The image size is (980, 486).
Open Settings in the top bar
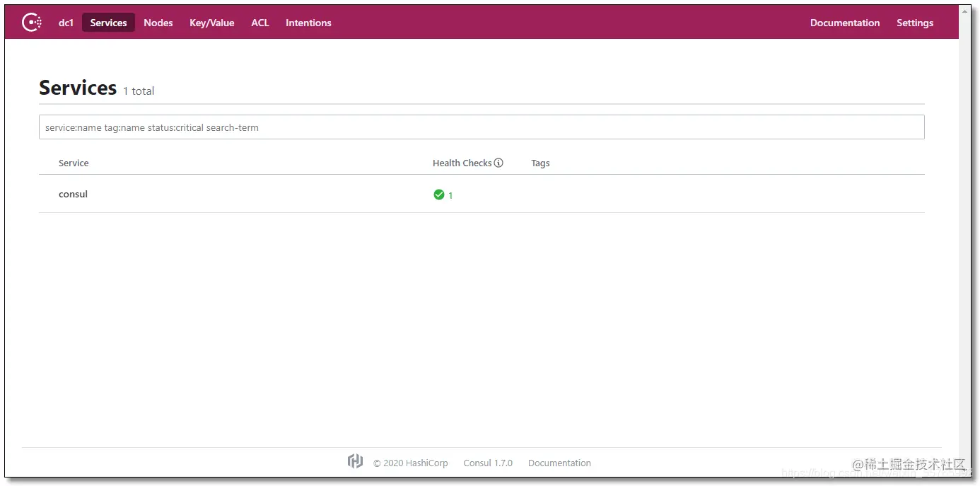915,23
